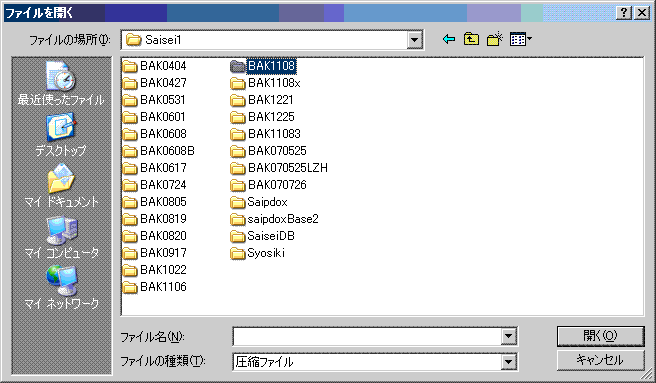
Task: Open マイ ネットワーク in the places bar
Action: point(61,288)
